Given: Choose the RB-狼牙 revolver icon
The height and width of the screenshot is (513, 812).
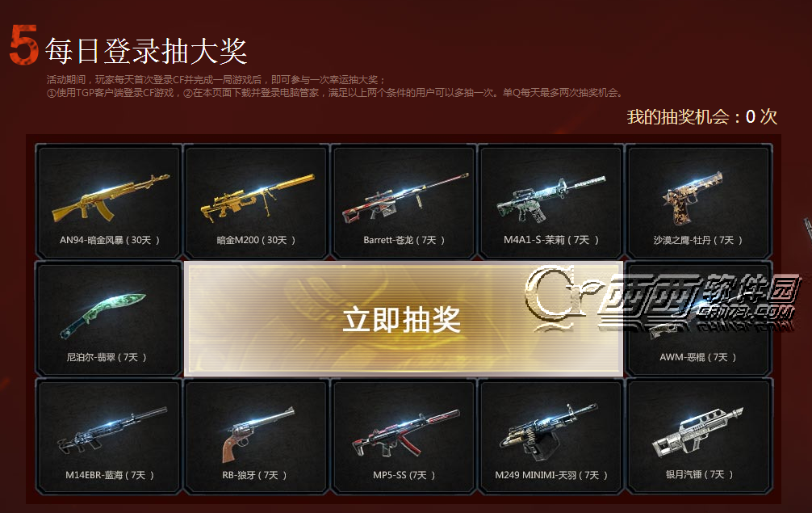Looking at the screenshot, I should [x=258, y=434].
